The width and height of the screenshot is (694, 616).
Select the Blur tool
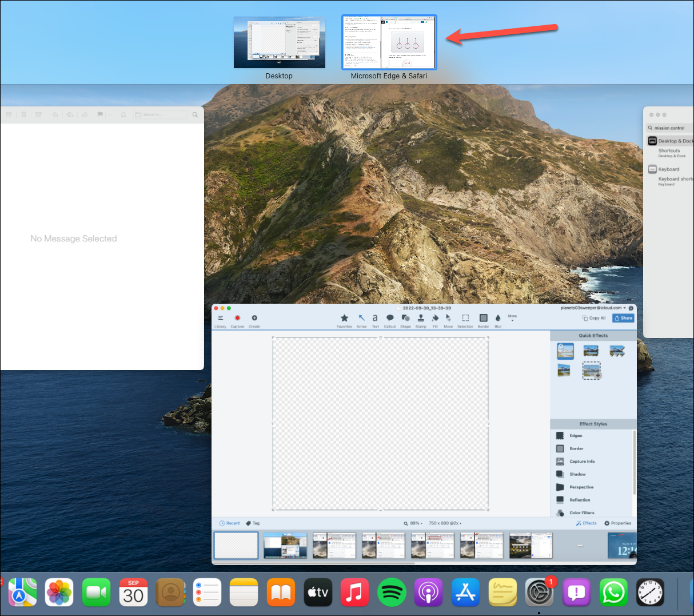click(x=498, y=321)
